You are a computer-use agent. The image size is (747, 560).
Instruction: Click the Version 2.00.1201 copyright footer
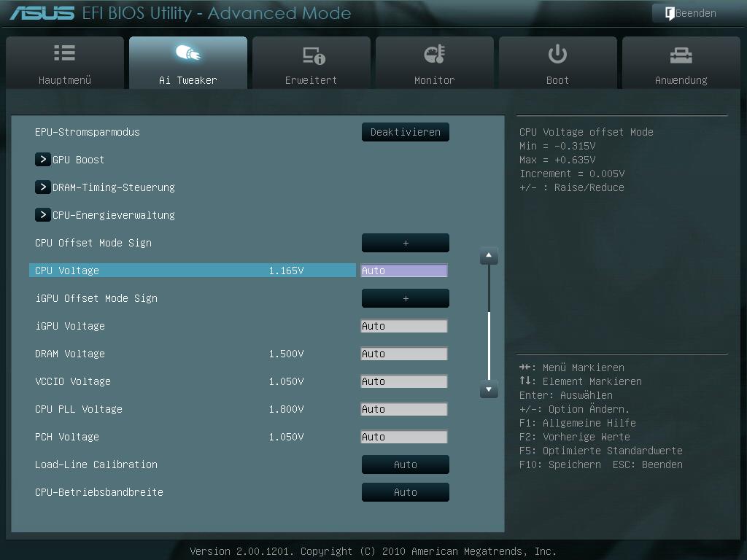pos(373,551)
